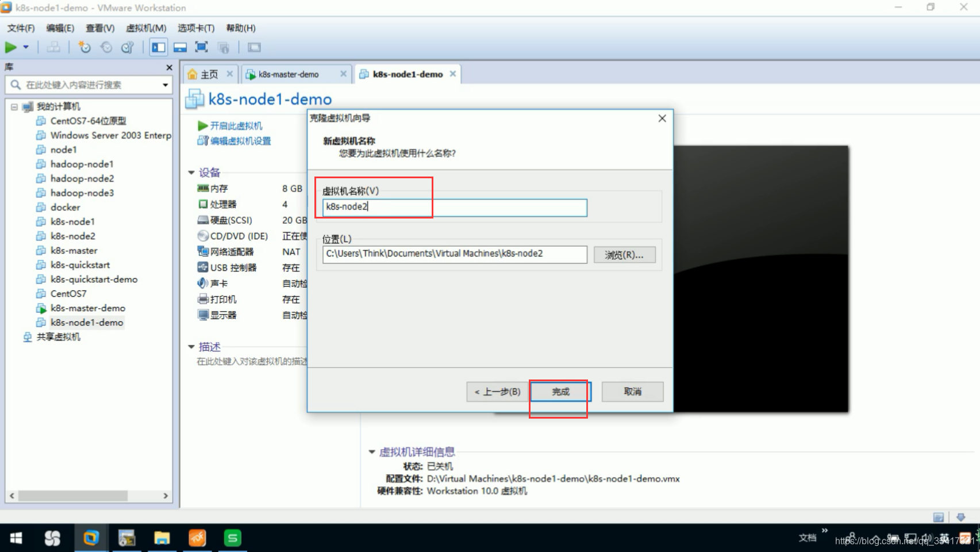Click 开启此虚拟机 link
The image size is (980, 552).
coord(236,125)
